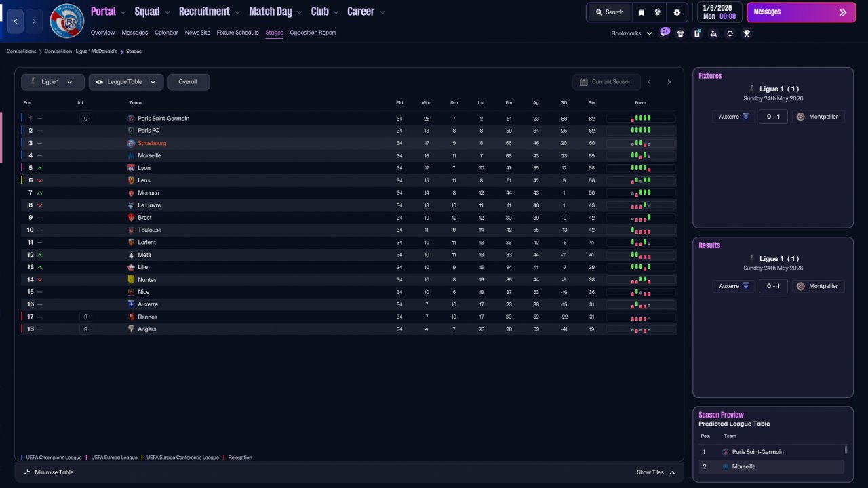Open the Strasbourg team link in table
The height and width of the screenshot is (488, 868).
[x=152, y=143]
